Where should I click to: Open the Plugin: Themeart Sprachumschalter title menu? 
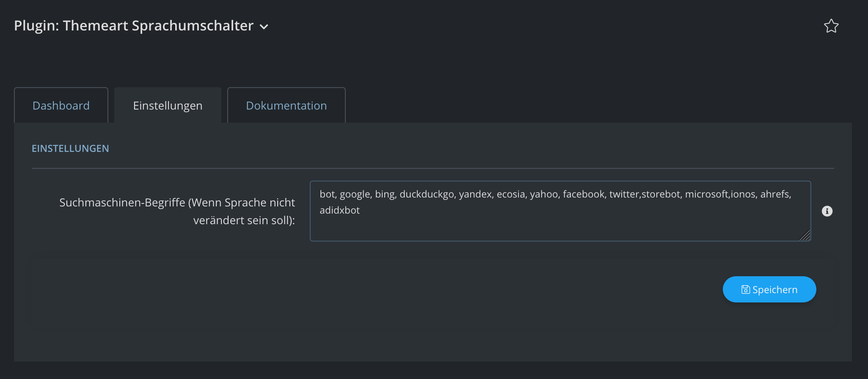[x=134, y=26]
